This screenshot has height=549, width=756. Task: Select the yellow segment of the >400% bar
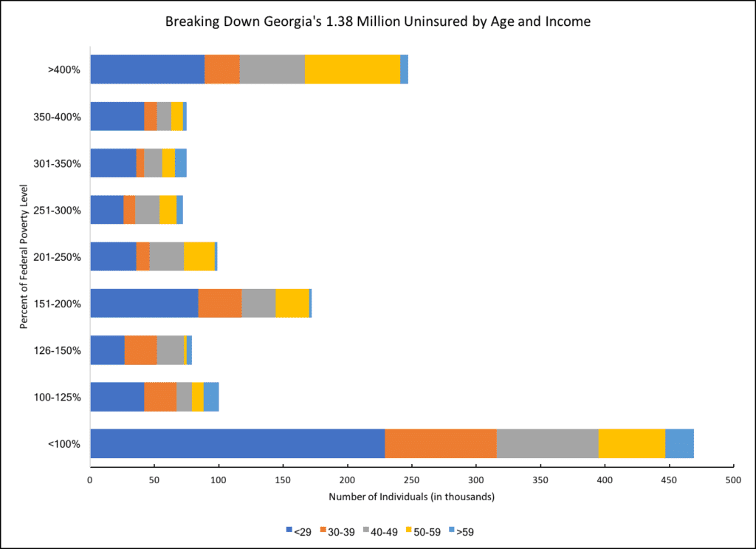[352, 69]
